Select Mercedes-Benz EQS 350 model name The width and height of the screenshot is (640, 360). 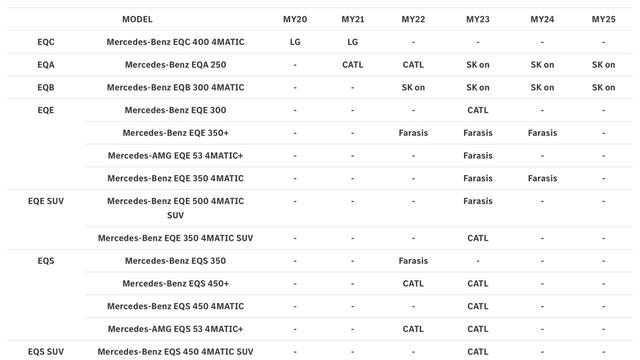pyautogui.click(x=176, y=261)
